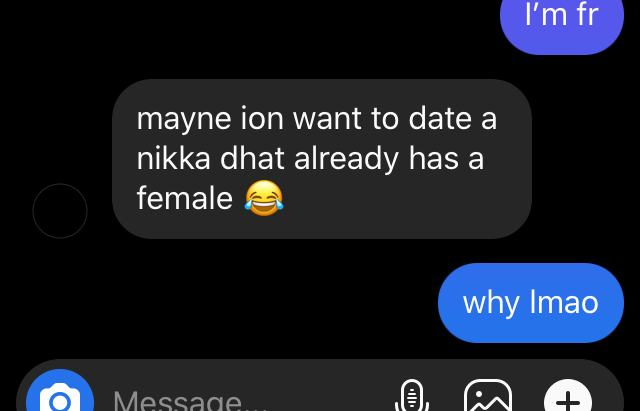Tap the plus icon for more options

coord(568,396)
